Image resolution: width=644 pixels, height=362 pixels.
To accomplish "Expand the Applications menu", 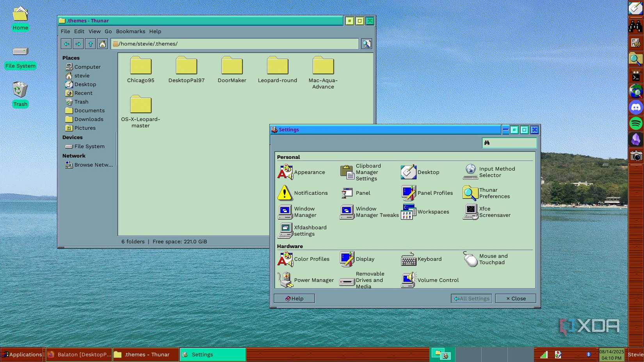I will tap(22, 355).
